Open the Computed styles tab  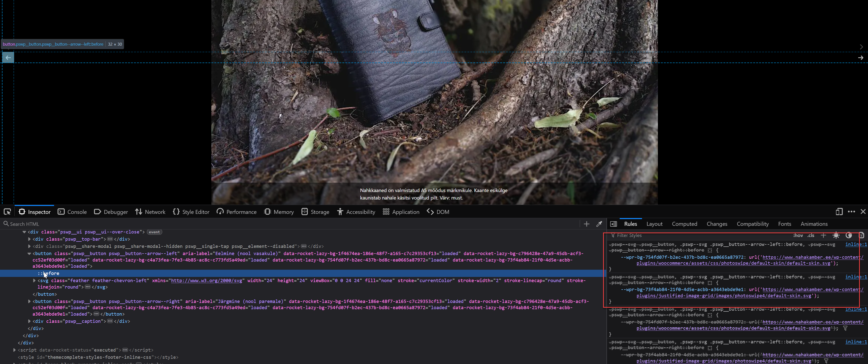(x=684, y=224)
